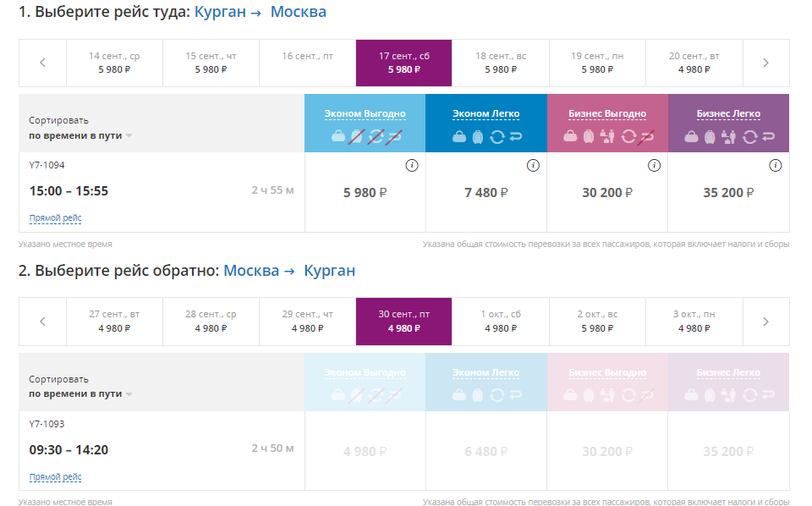
Task: Select 1 окт., сб return date tab
Action: click(501, 321)
